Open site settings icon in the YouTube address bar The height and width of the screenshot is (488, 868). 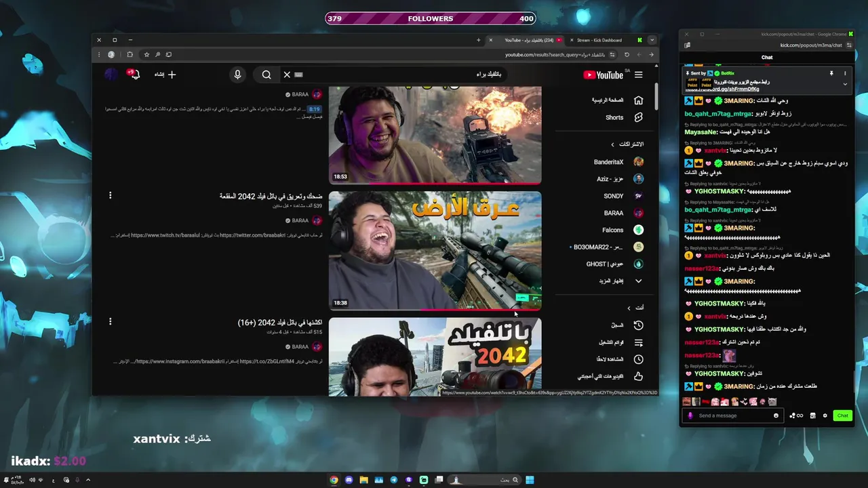pyautogui.click(x=612, y=55)
